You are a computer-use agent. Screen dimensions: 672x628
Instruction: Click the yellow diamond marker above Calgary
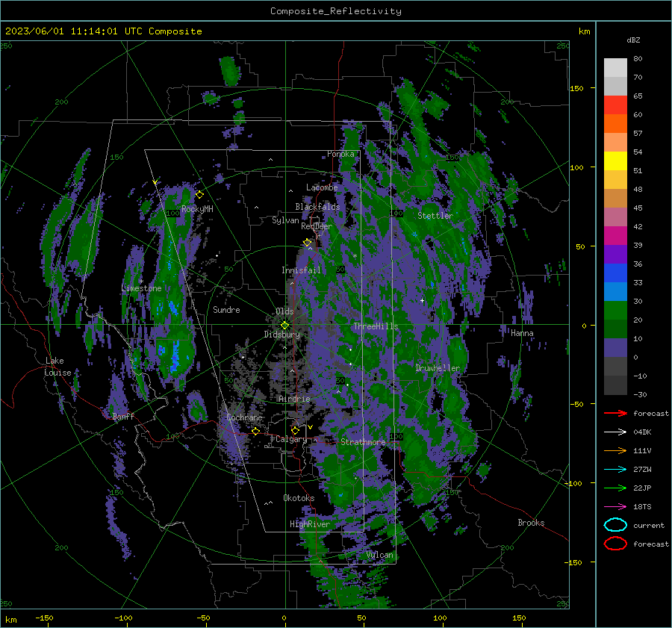[x=295, y=430]
